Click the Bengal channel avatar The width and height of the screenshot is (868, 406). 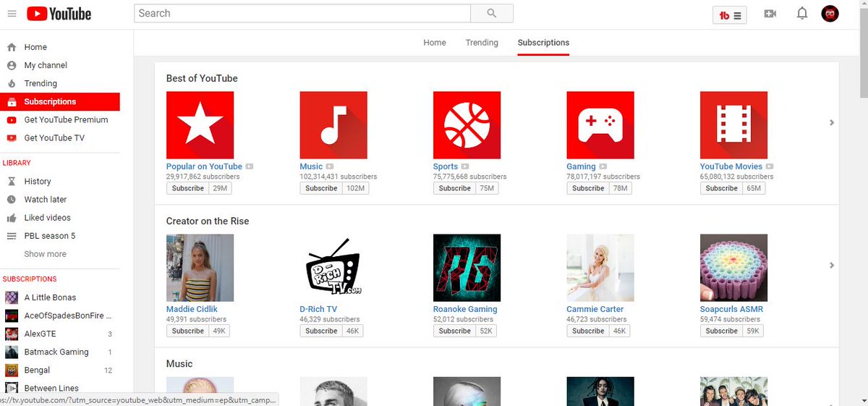click(12, 370)
